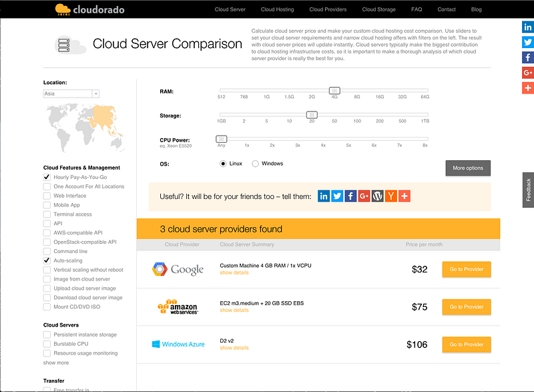Click Hacker News Y icon in banner
534x392 pixels.
[x=391, y=196]
